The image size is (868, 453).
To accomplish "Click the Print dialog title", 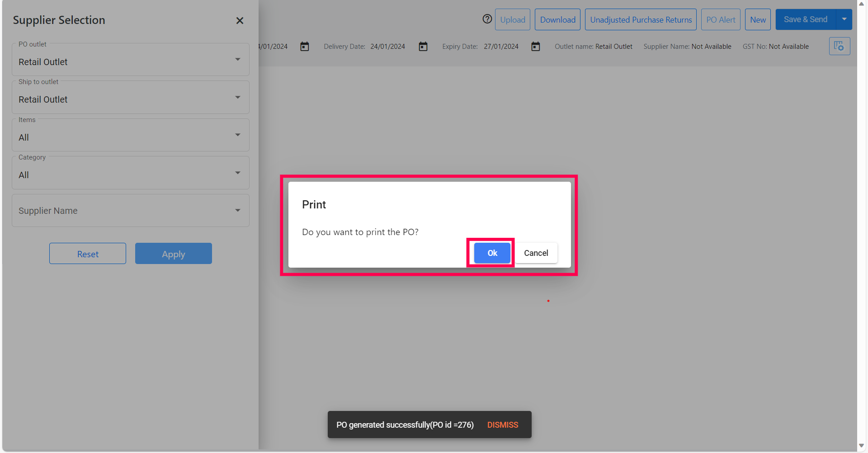I will pos(314,205).
